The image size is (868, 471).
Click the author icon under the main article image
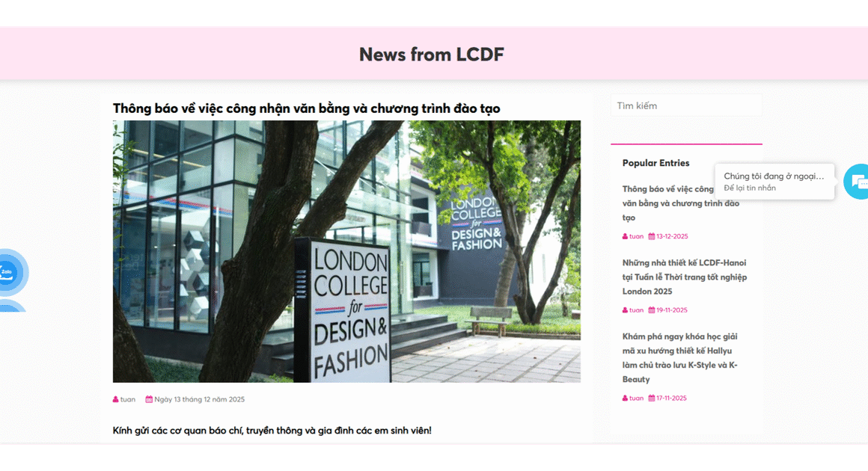116,399
